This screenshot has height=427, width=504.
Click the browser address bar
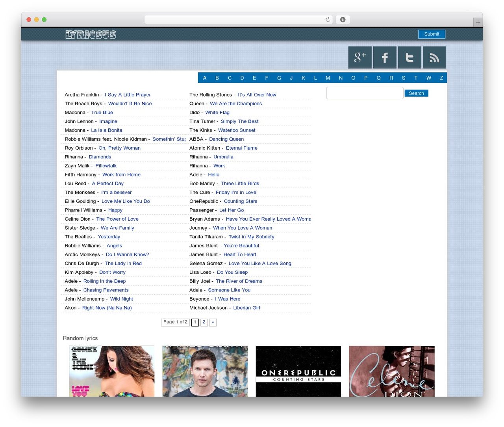pos(238,20)
